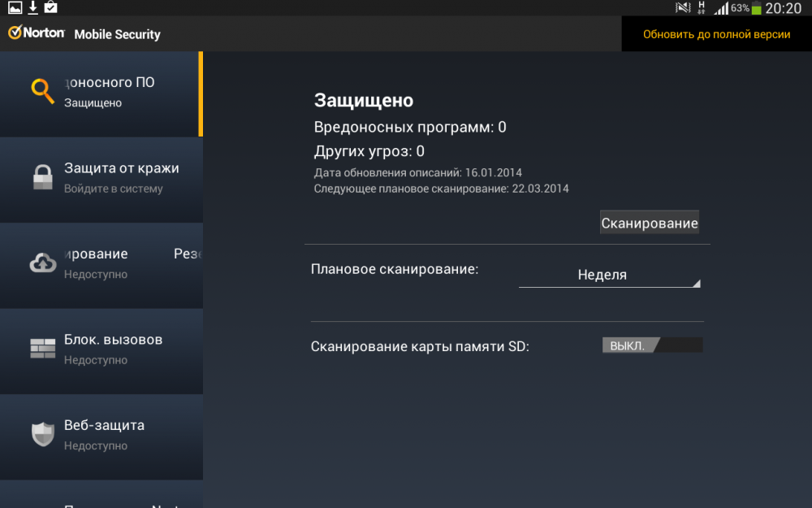The image size is (812, 508).
Task: Click the 20:20 clock in status bar
Action: click(x=783, y=8)
